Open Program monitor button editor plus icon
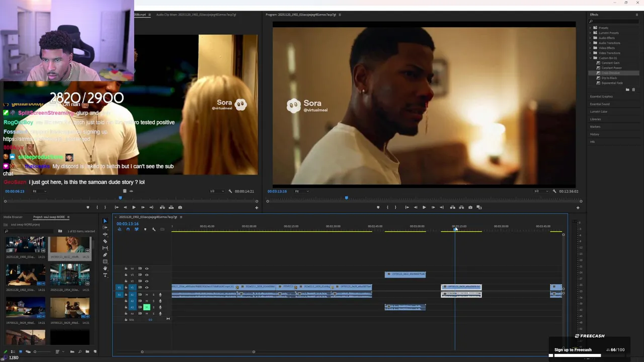 [x=578, y=207]
